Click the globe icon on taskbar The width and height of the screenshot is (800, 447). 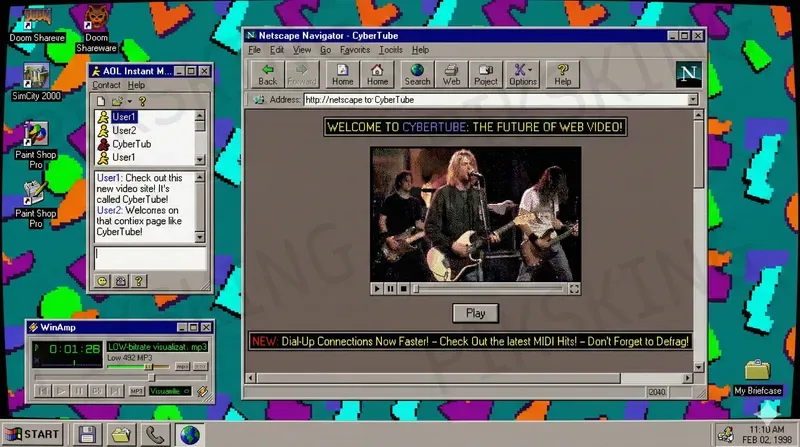(190, 434)
